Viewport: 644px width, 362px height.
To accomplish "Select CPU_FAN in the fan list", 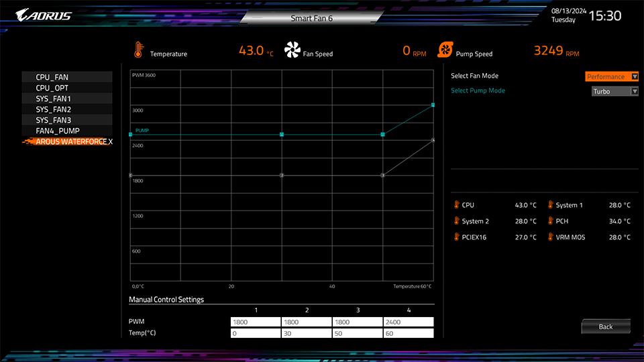I will (67, 77).
